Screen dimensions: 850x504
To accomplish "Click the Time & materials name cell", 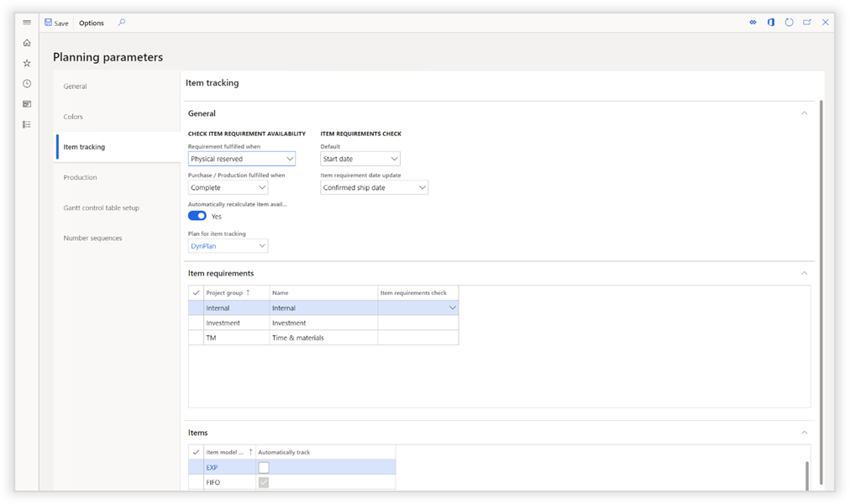I will click(323, 338).
